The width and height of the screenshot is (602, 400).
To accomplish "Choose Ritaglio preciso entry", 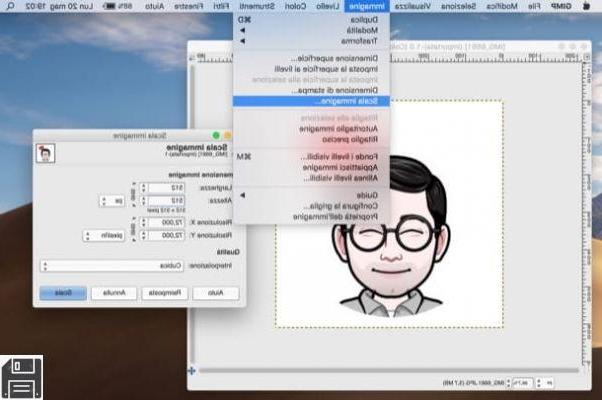I will coord(311,139).
